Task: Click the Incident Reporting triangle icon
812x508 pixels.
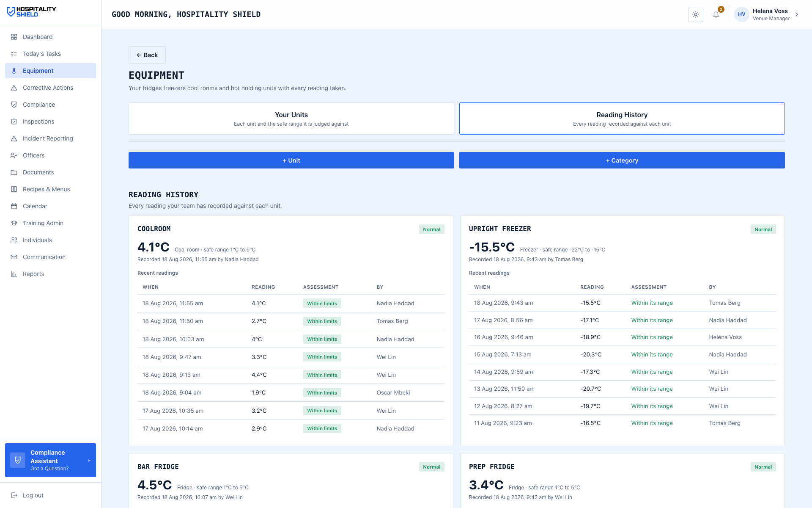Action: click(x=14, y=138)
